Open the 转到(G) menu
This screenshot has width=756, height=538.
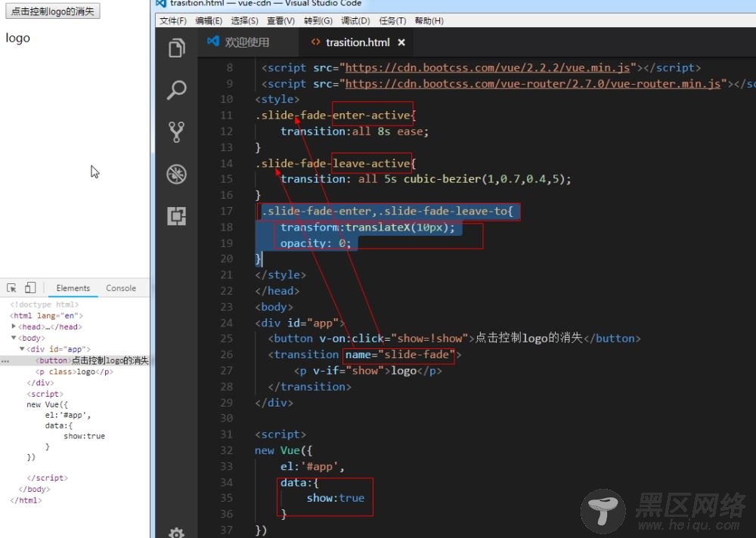pyautogui.click(x=318, y=20)
